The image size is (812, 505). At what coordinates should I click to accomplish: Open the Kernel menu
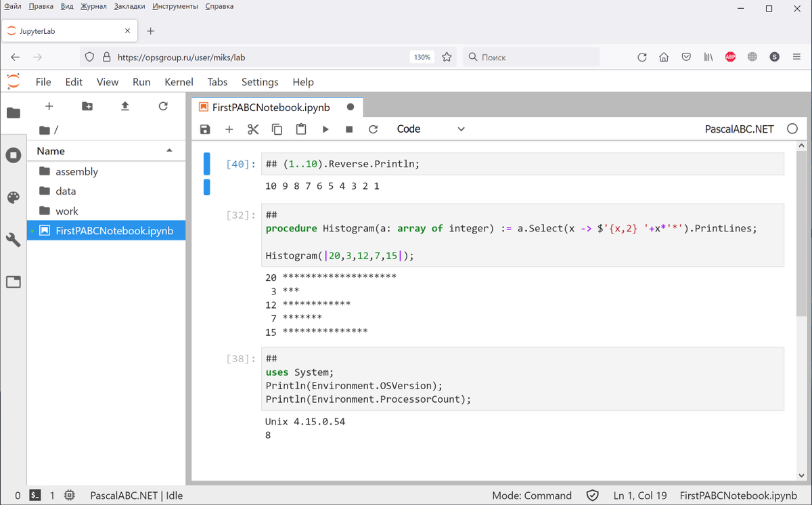179,82
